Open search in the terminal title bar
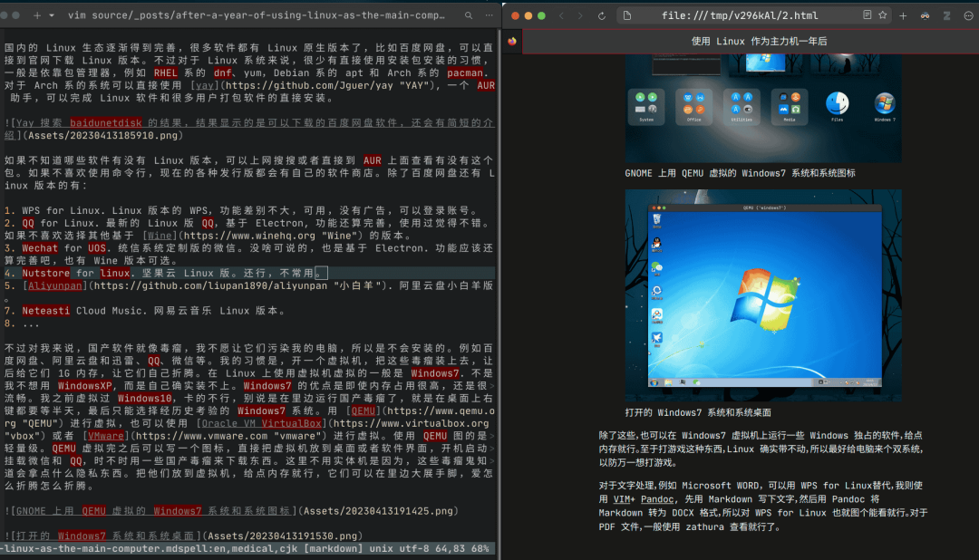 click(x=469, y=15)
